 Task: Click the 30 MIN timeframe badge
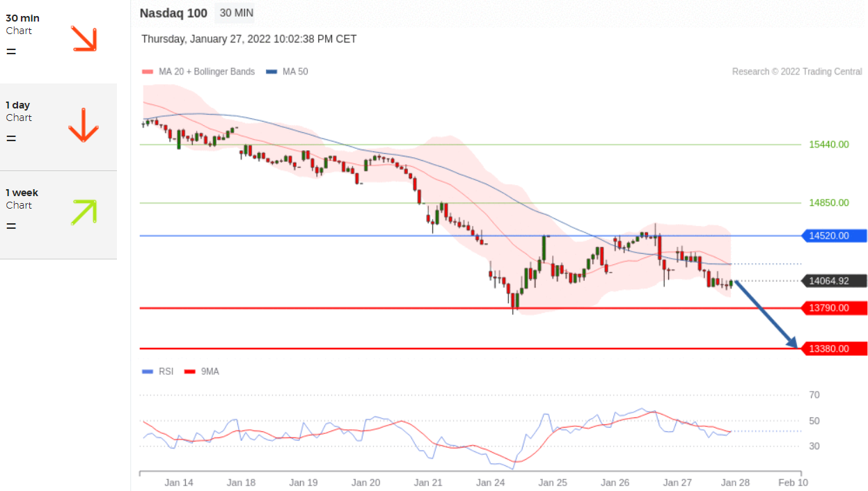tap(234, 13)
